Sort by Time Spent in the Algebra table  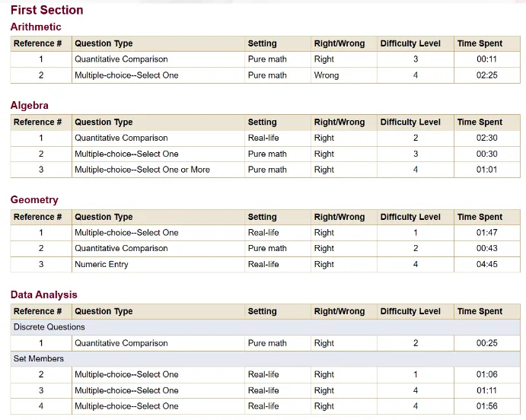click(480, 123)
